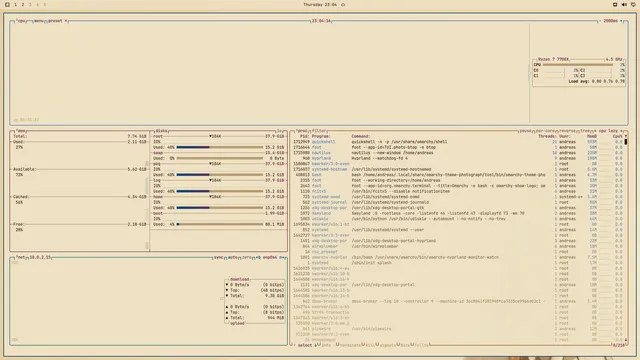Click the mem Total 7.74 GiB value

137,136
